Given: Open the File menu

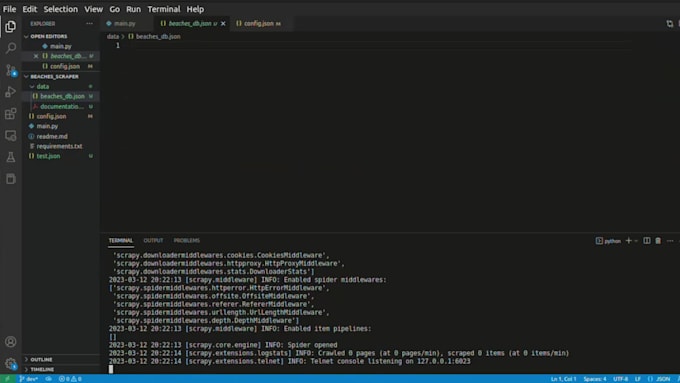Looking at the screenshot, I should click(x=9, y=9).
